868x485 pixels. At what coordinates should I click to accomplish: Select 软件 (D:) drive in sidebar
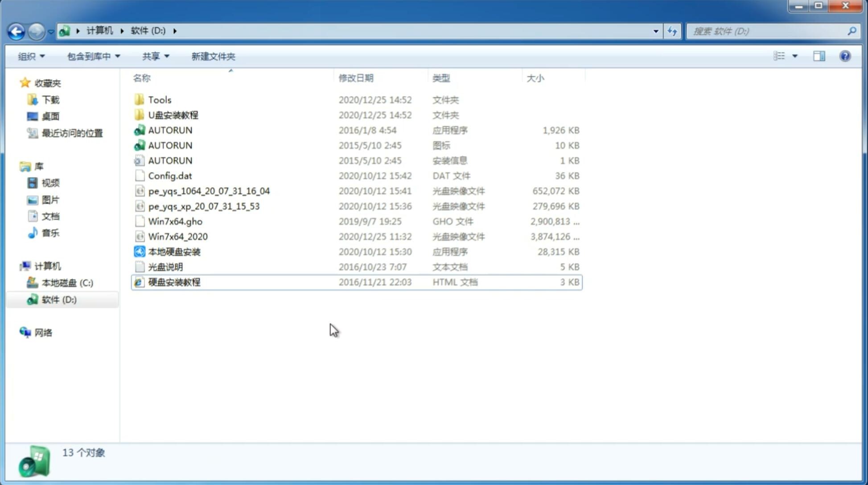coord(59,299)
